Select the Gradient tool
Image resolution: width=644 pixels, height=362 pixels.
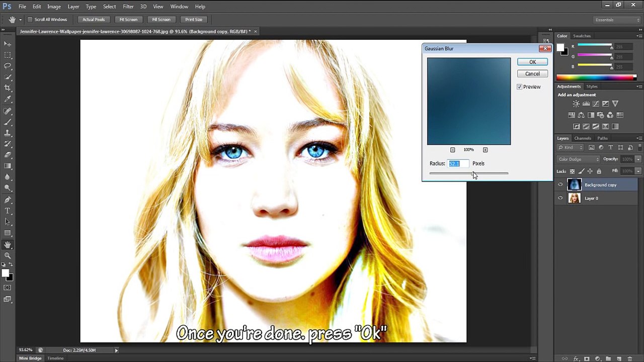[8, 166]
